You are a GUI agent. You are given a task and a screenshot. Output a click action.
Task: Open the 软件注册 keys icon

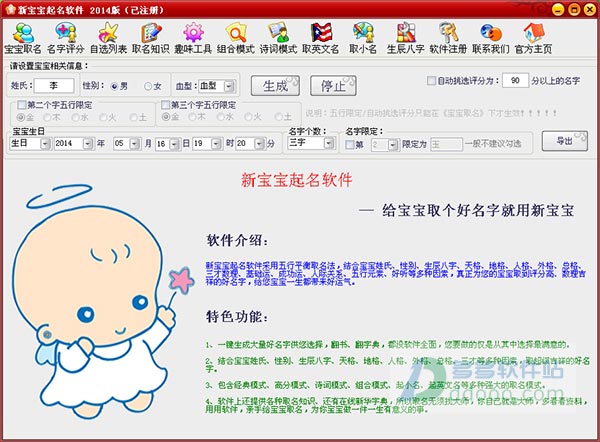click(x=448, y=38)
